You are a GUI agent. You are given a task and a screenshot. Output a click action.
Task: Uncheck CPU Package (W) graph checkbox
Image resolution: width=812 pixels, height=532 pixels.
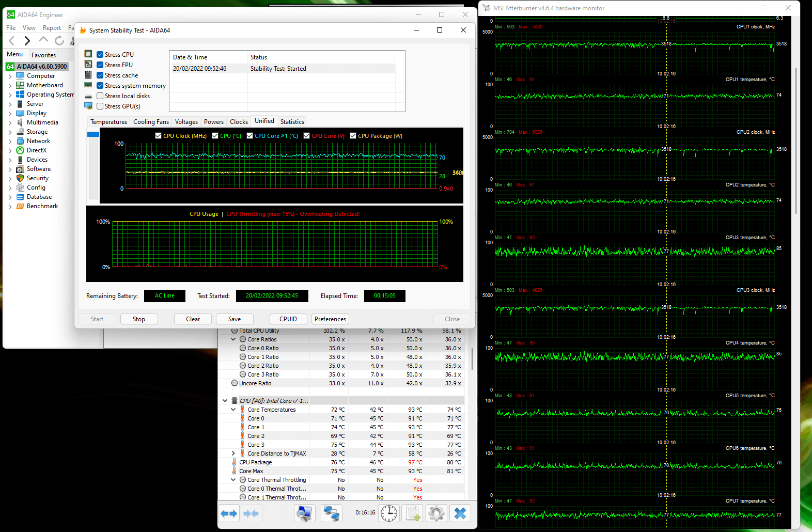(x=353, y=136)
